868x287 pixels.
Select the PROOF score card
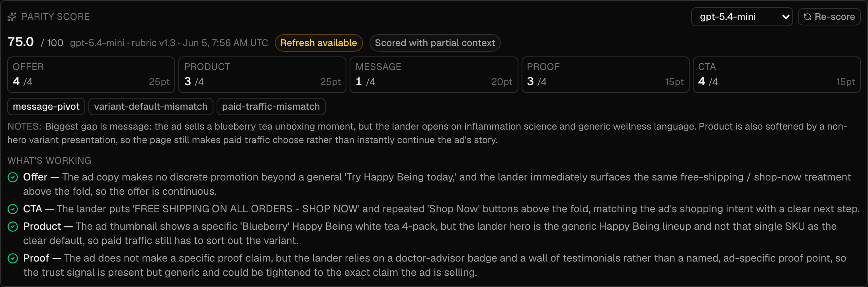tap(605, 75)
